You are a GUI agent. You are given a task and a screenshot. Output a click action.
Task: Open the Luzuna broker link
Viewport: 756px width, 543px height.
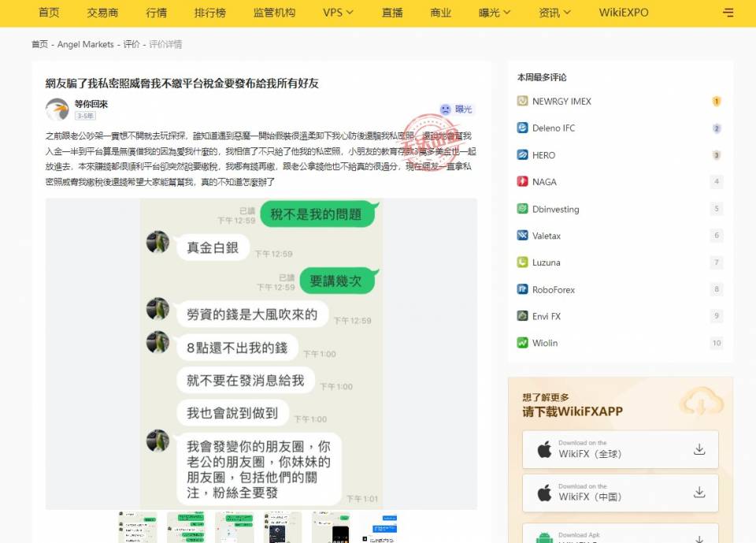[x=547, y=262]
